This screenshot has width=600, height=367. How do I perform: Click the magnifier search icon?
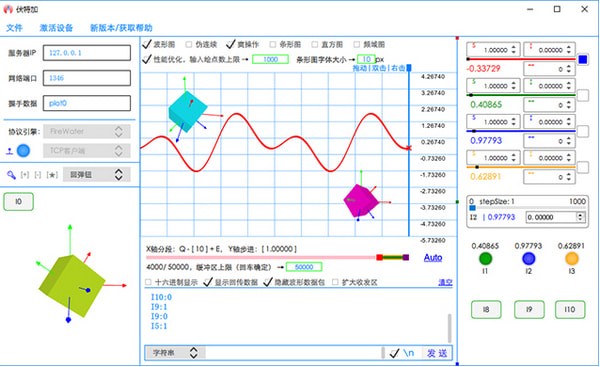click(11, 175)
